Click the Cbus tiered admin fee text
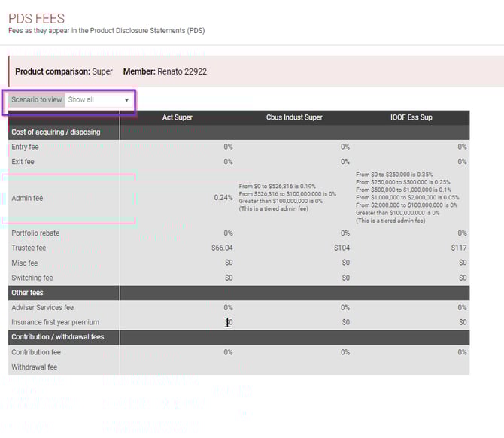This screenshot has width=504, height=438. (x=287, y=197)
